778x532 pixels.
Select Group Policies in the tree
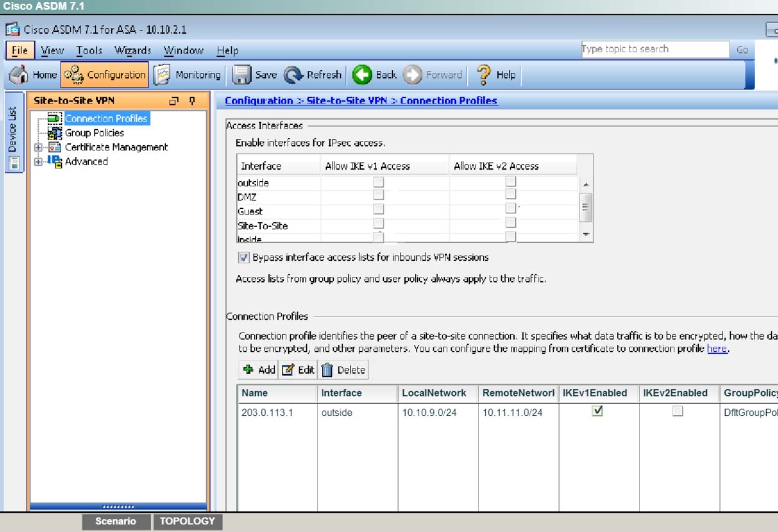tap(94, 133)
